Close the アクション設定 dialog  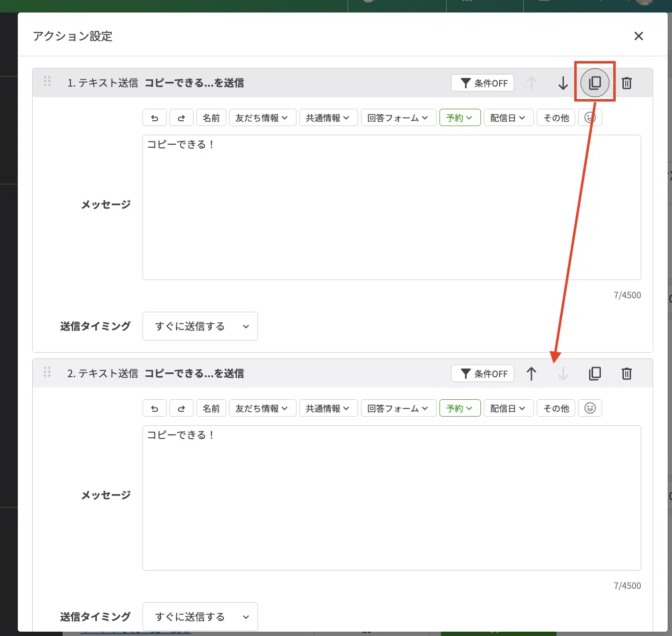(x=639, y=36)
